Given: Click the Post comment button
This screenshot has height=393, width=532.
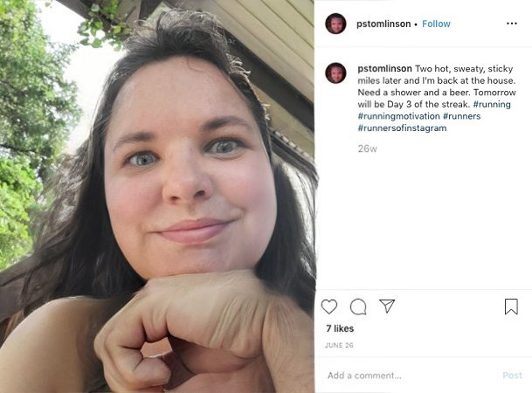Looking at the screenshot, I should click(512, 376).
